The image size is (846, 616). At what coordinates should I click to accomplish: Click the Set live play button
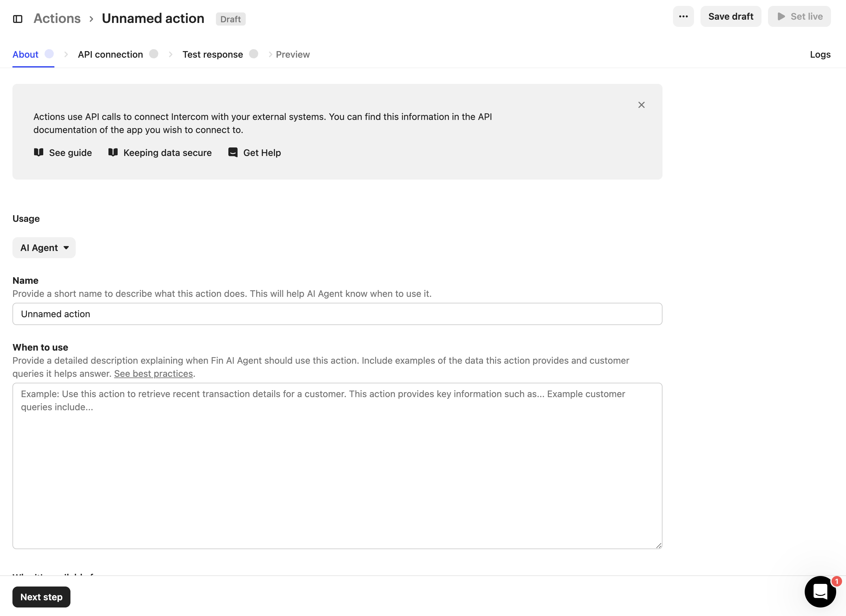799,16
